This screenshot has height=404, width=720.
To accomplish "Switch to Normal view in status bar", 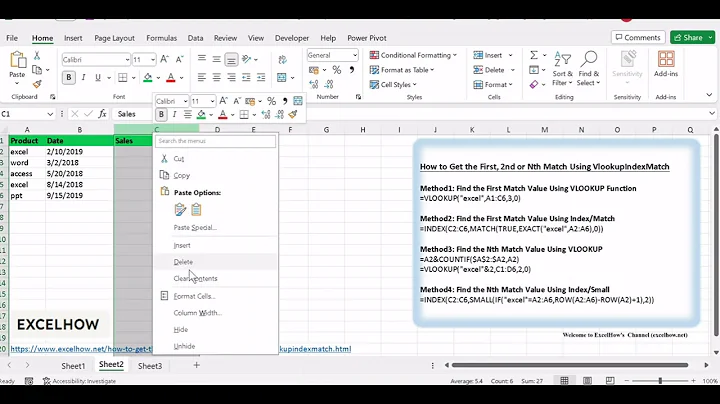I will (564, 381).
